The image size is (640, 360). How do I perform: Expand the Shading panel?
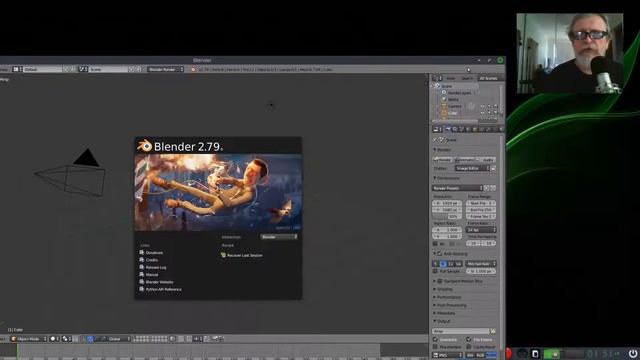[445, 289]
